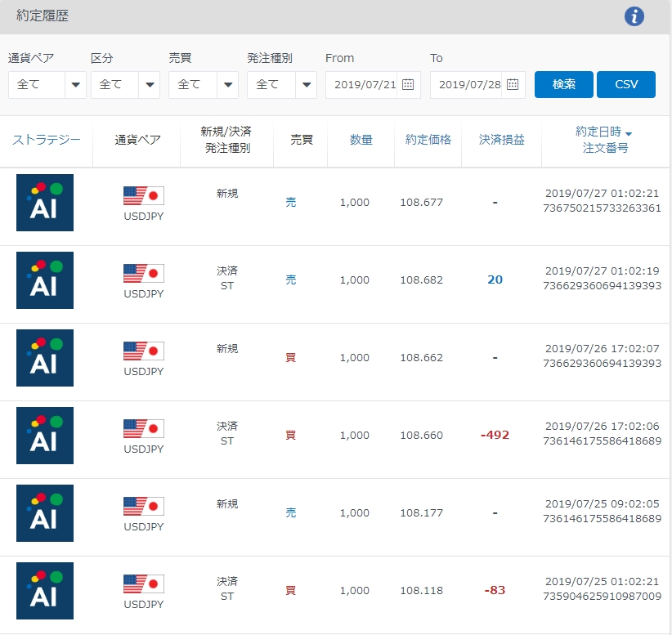Click AI strategy icon for profit 20 row
The height and width of the screenshot is (635, 672).
tap(45, 280)
